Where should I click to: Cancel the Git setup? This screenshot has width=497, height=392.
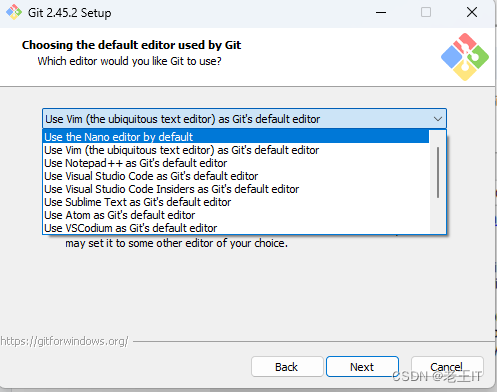447,367
